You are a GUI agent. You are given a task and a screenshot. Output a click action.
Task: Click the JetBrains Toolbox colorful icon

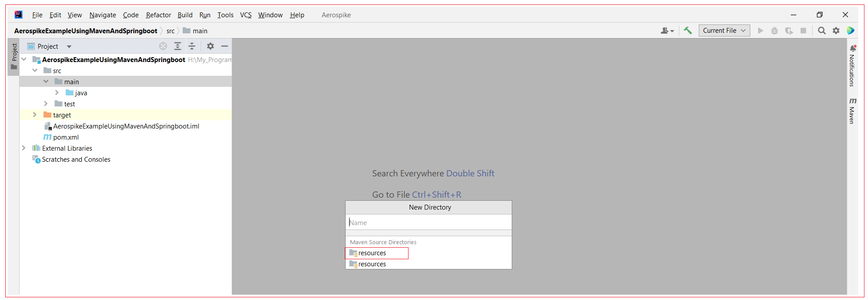tap(851, 31)
